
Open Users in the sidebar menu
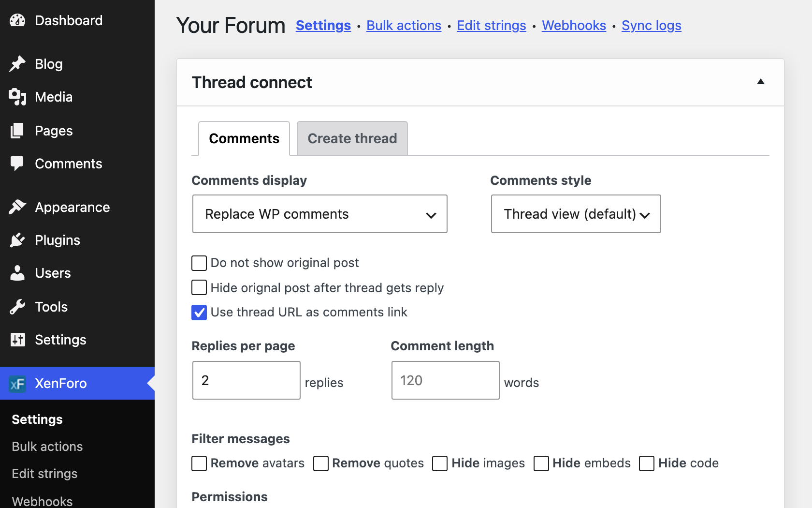click(x=77, y=273)
